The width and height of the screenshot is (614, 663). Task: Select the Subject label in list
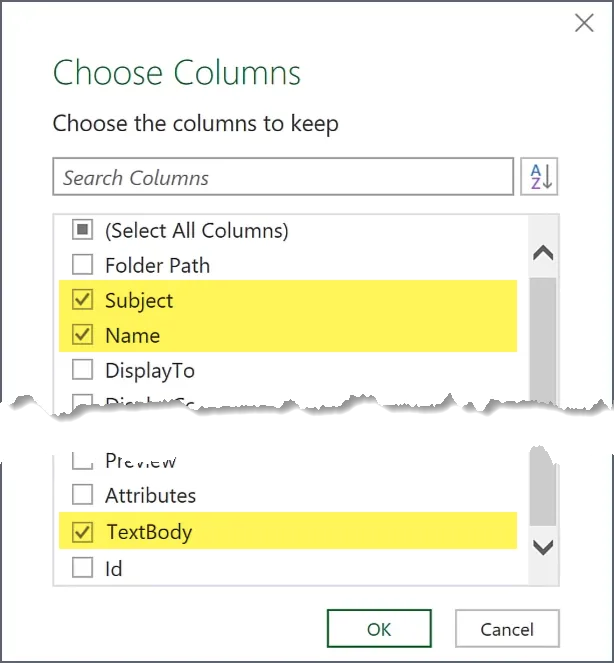tap(139, 301)
